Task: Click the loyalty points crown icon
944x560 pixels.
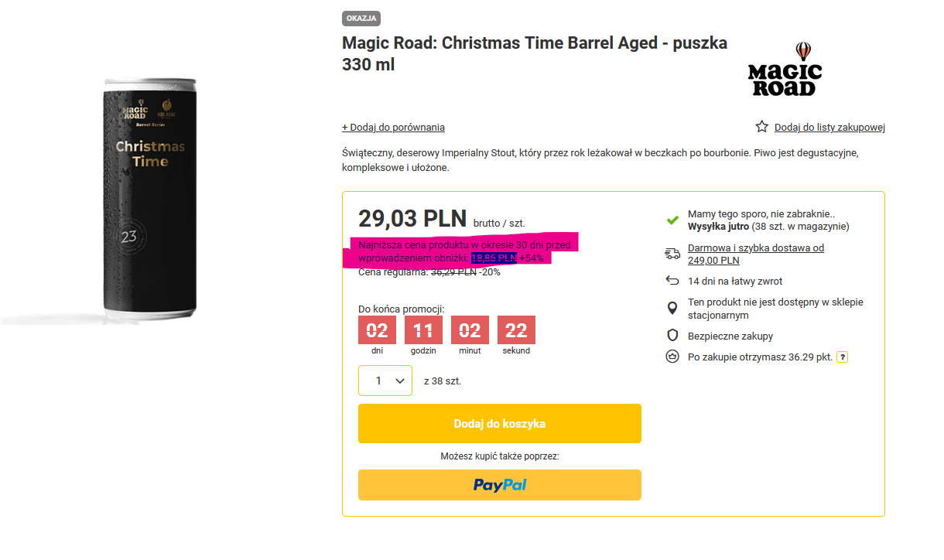Action: (672, 357)
